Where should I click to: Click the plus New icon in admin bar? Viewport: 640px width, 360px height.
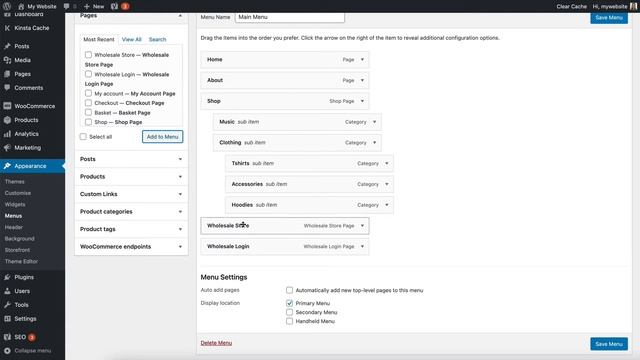(87, 6)
